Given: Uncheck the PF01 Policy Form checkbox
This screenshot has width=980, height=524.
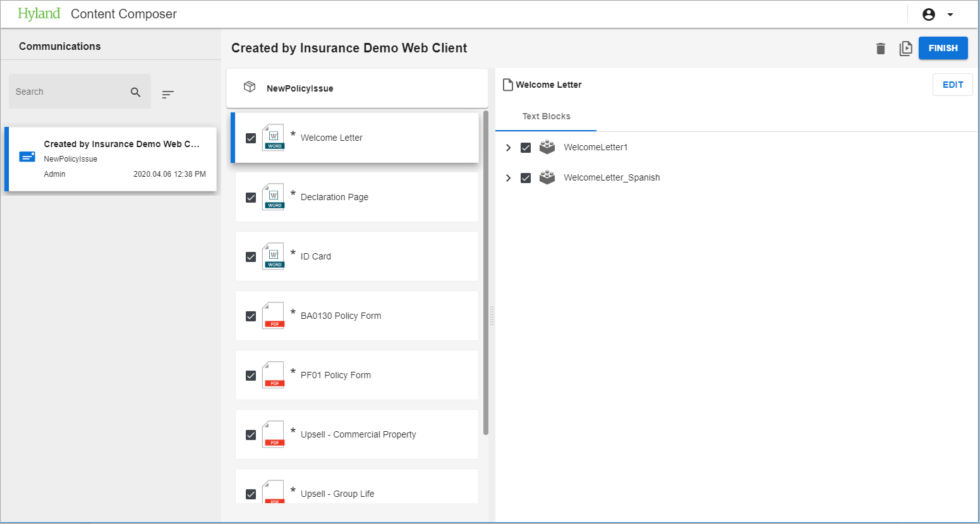Looking at the screenshot, I should pyautogui.click(x=251, y=376).
